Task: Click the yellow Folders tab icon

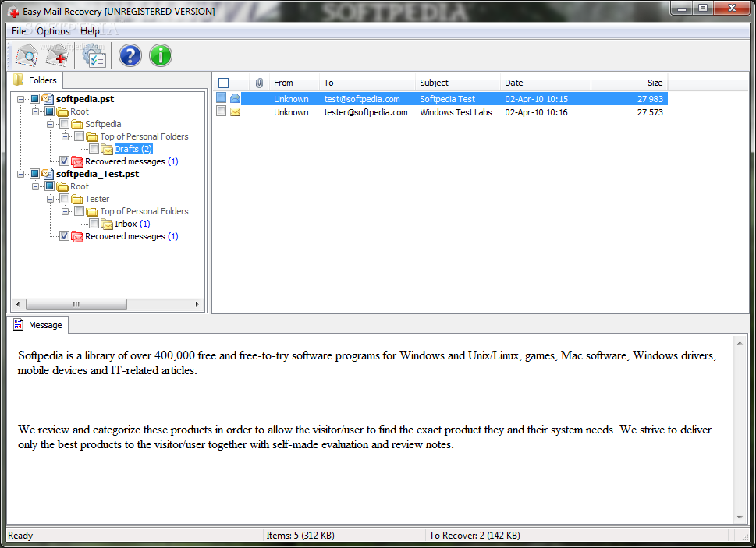Action: 18,80
